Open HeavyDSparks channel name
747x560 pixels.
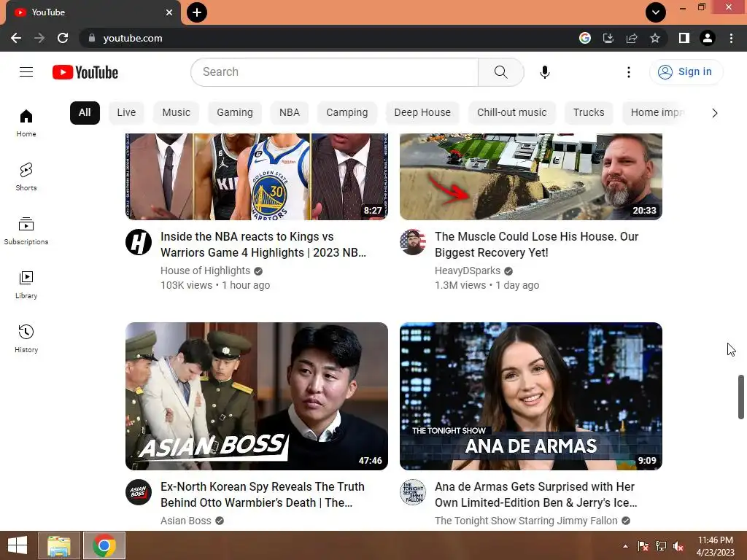(468, 271)
